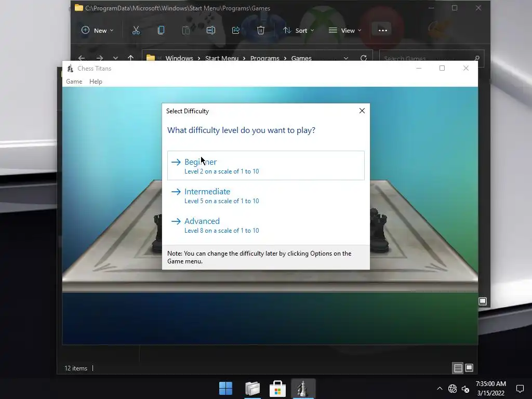Click Windows in the address bar breadcrumb
Image resolution: width=532 pixels, height=399 pixels.
pyautogui.click(x=179, y=58)
